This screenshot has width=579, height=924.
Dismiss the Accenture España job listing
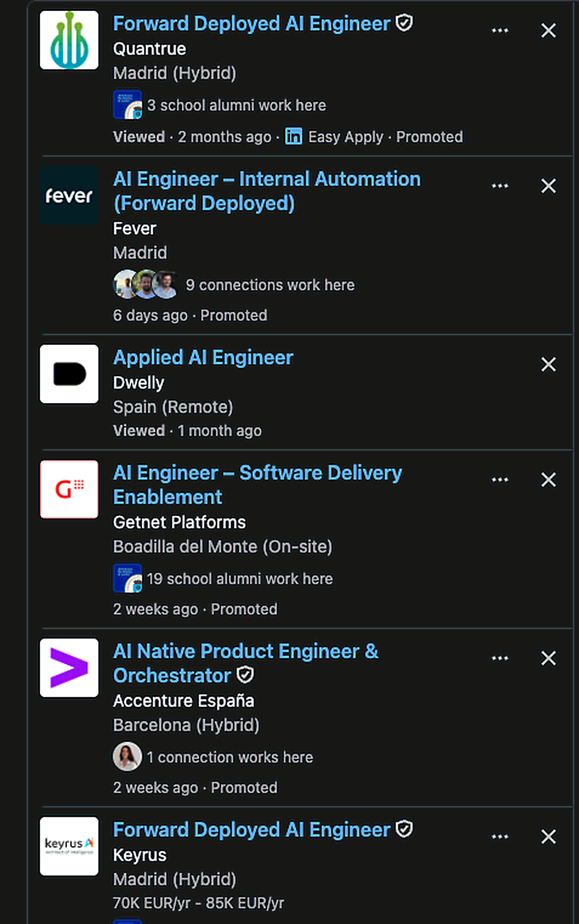tap(549, 658)
